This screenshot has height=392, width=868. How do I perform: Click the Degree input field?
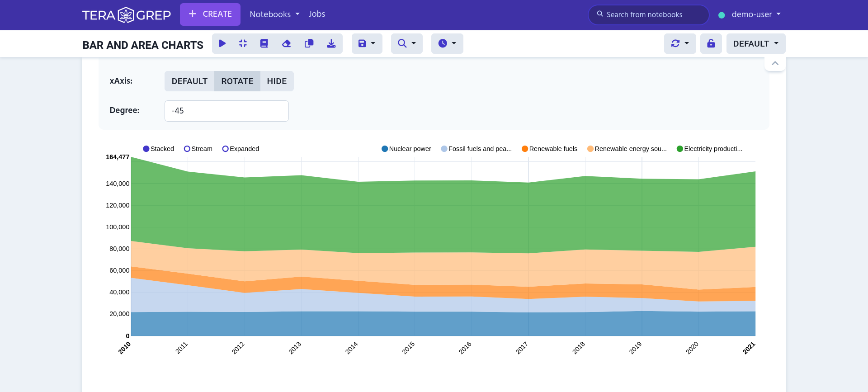(x=226, y=111)
